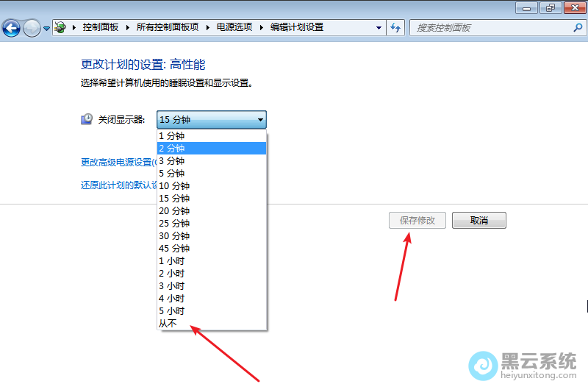Image resolution: width=588 pixels, height=384 pixels.
Task: Refresh the page using the address bar refresh button
Action: point(396,27)
